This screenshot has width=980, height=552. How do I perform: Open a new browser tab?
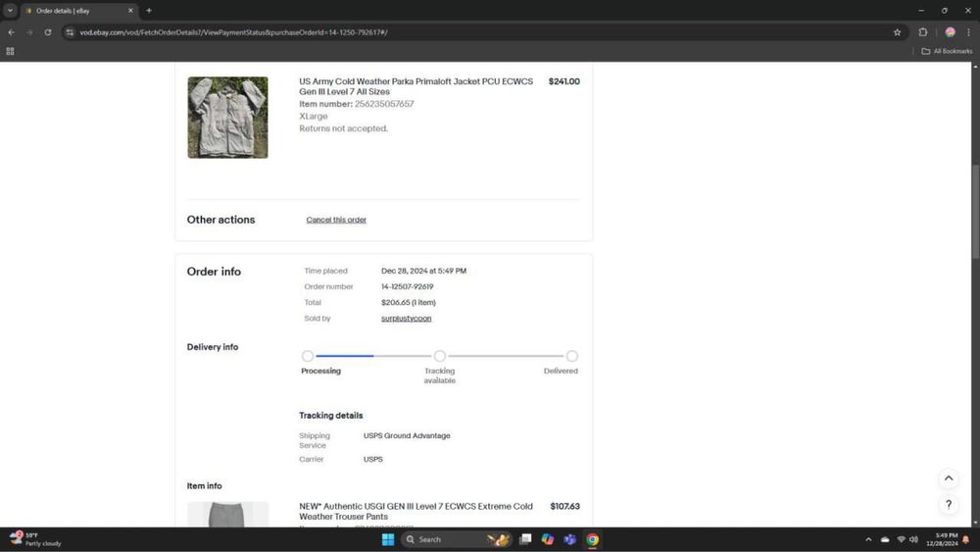(149, 11)
